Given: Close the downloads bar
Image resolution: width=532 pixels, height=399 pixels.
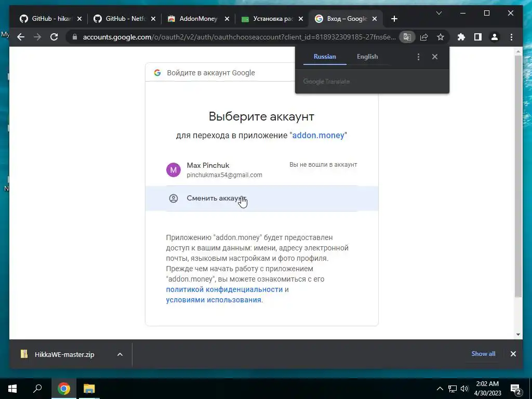Looking at the screenshot, I should (513, 354).
